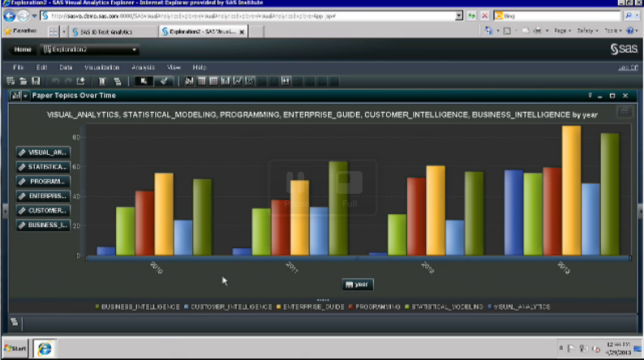The image size is (644, 360).
Task: Click the Log Off link
Action: pos(628,68)
